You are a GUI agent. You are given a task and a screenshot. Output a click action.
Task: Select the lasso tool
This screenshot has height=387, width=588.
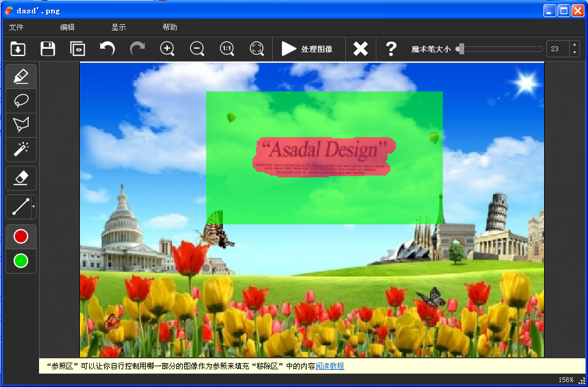[x=21, y=101]
